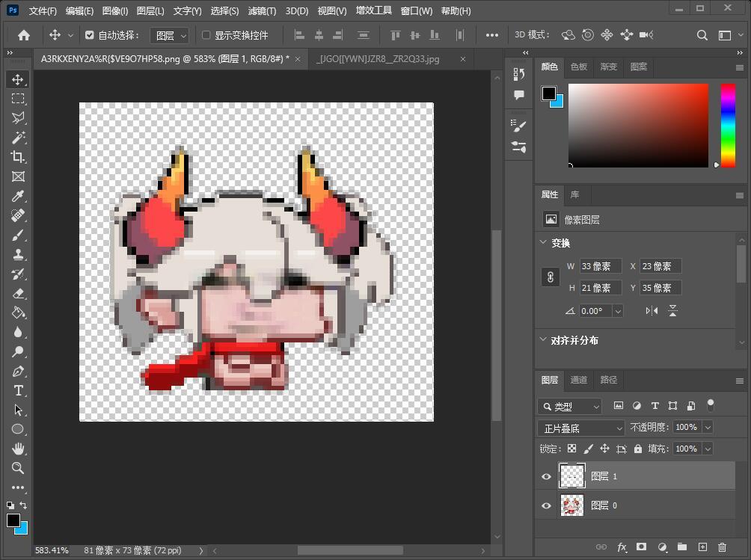Collapse the 变换 section in properties
The width and height of the screenshot is (751, 560).
coord(544,243)
